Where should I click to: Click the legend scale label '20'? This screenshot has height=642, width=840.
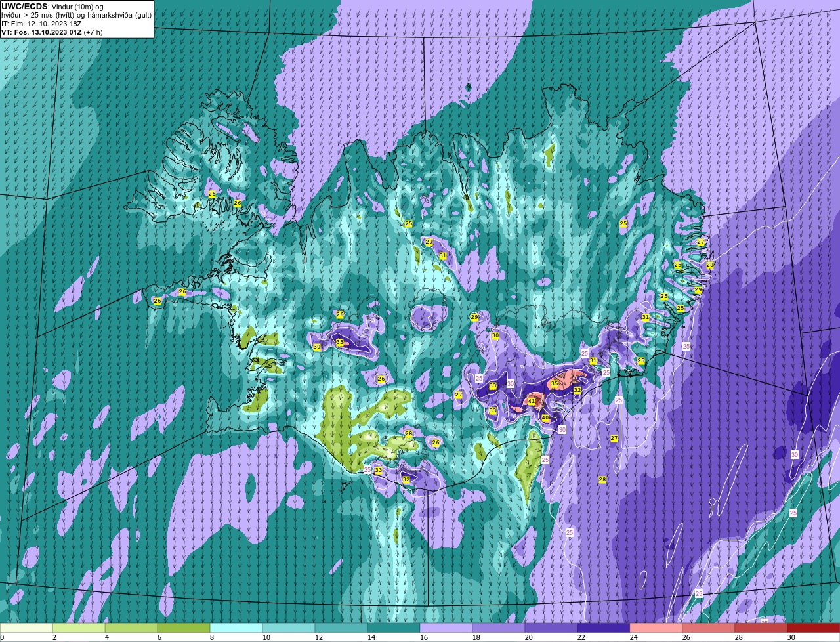point(528,637)
